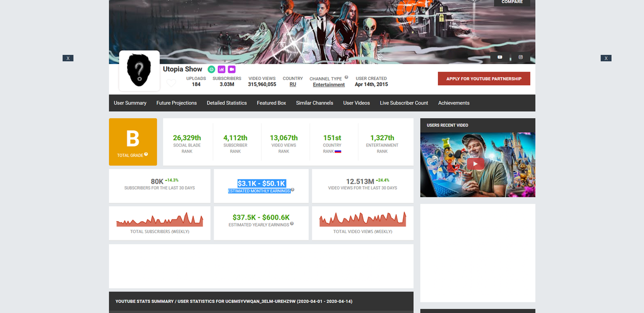Click the 12.513M video views value
Screen dimensions: 644x313
360,181
